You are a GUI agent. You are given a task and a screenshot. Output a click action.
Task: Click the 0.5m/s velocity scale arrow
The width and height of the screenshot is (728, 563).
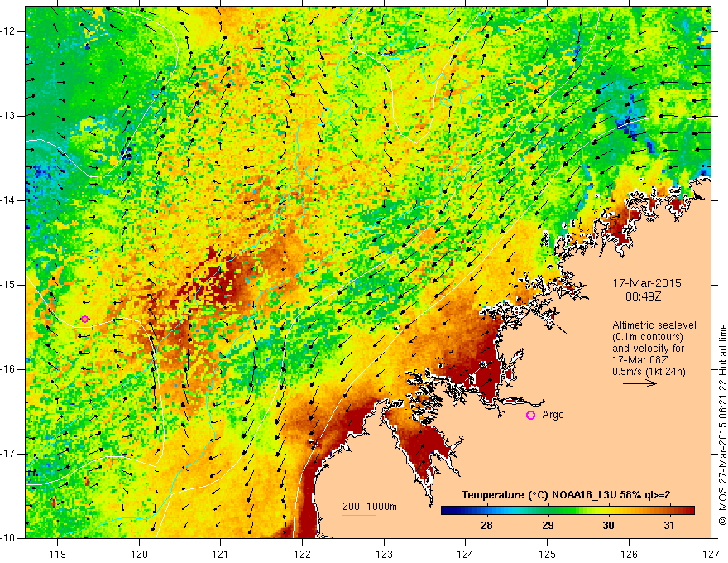[639, 383]
